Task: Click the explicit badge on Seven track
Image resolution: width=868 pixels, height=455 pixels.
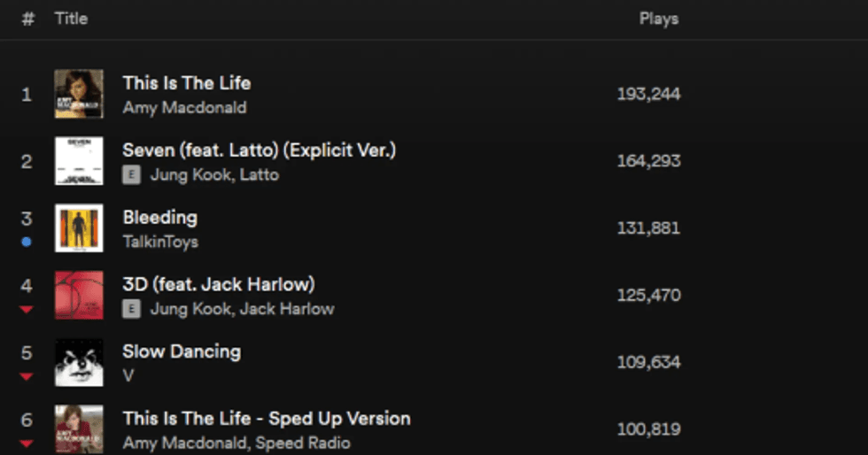Action: tap(131, 175)
